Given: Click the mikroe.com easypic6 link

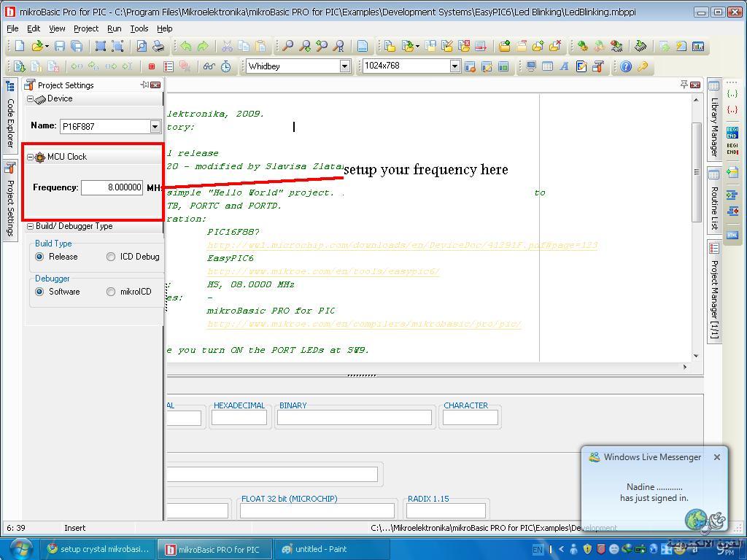Looking at the screenshot, I should click(323, 271).
